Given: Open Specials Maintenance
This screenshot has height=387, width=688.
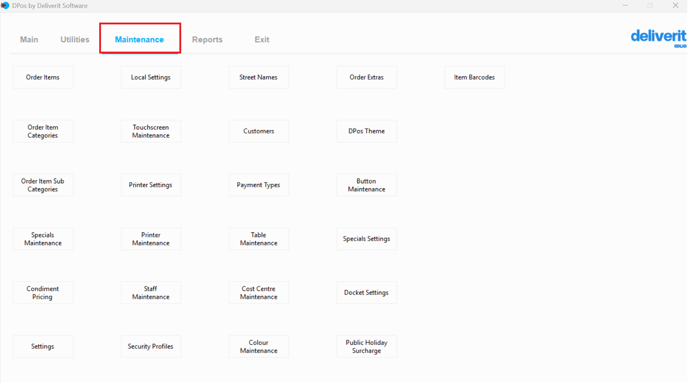Looking at the screenshot, I should point(43,239).
